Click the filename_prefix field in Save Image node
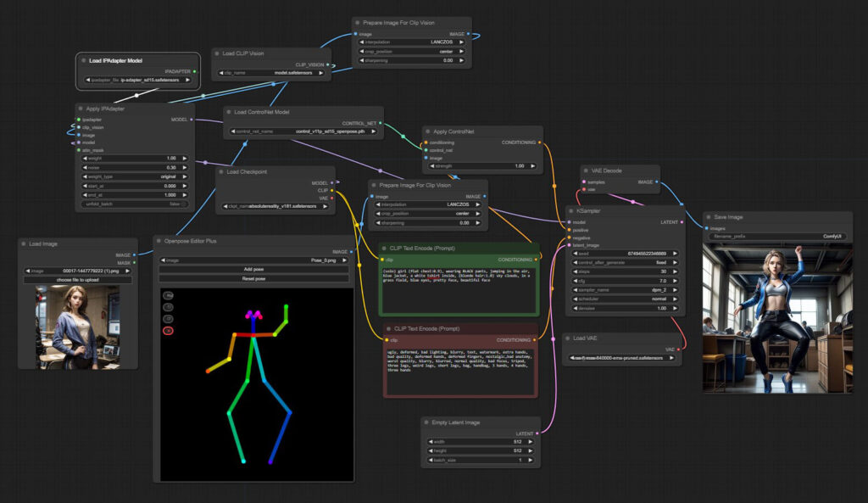This screenshot has width=868, height=503. coord(778,237)
